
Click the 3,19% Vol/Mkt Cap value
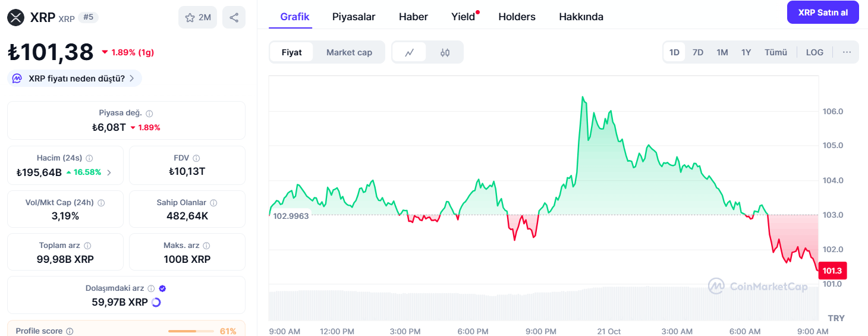65,216
